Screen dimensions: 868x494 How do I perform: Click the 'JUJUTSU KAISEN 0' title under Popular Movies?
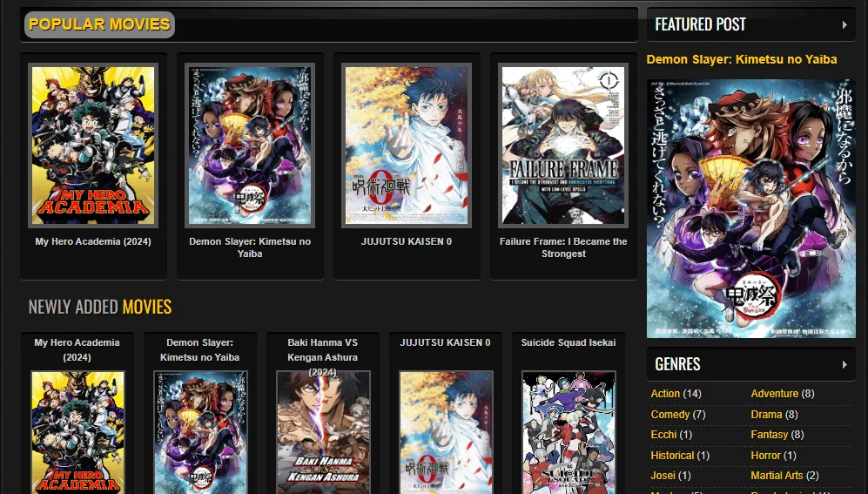tap(407, 241)
